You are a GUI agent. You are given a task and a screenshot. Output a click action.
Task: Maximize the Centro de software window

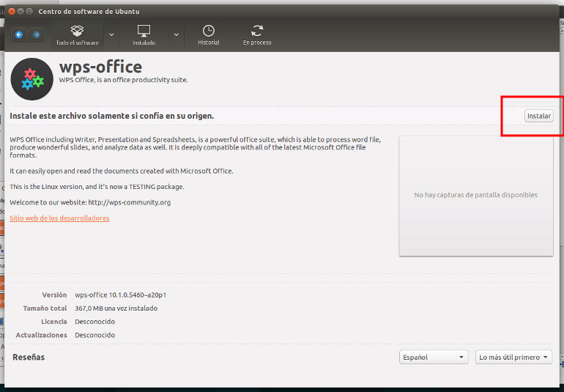click(29, 11)
